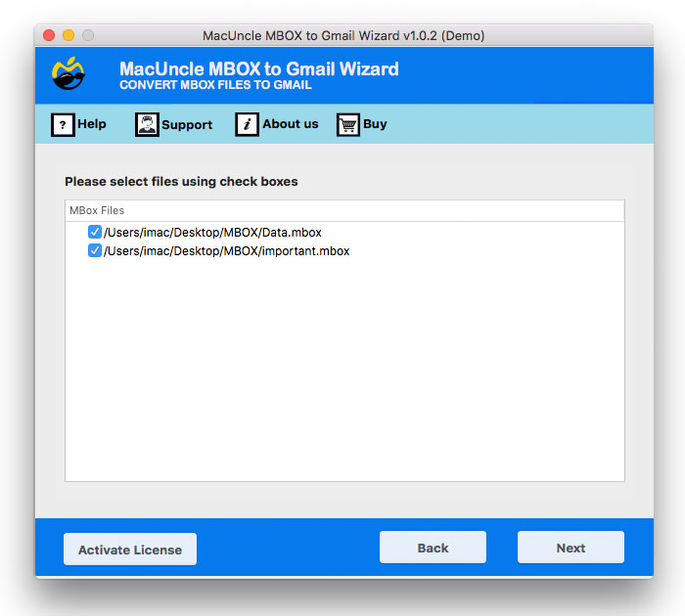Open the Support menu label
The height and width of the screenshot is (616, 685).
tap(187, 125)
